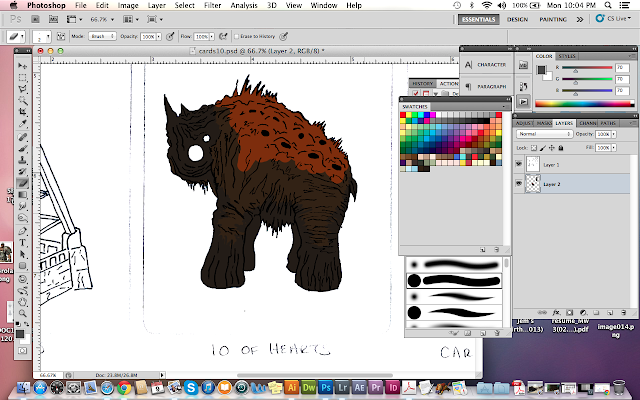Viewport: 640px width, 400px height.
Task: Select the Hand tool
Action: click(x=22, y=302)
